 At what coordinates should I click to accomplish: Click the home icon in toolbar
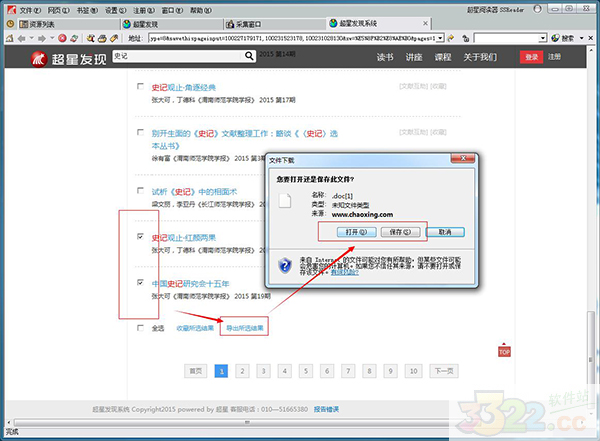(x=10, y=38)
